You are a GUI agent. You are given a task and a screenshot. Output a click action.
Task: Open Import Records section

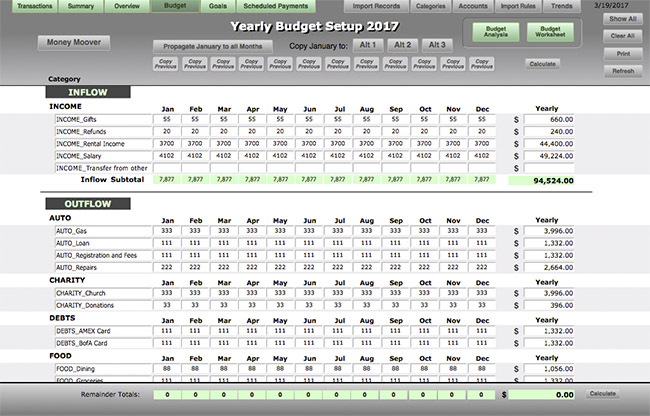pos(376,6)
